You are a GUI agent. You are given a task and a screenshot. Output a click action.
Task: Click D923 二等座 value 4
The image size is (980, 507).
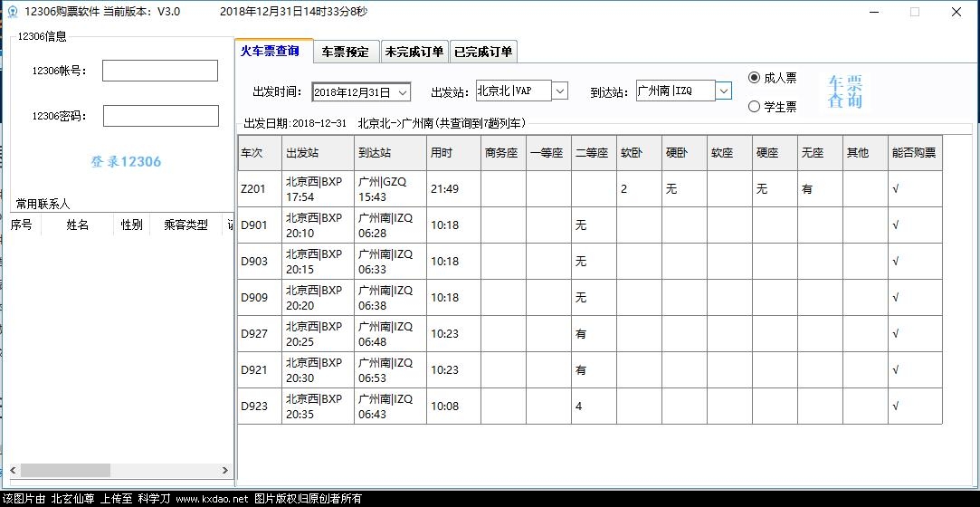594,407
